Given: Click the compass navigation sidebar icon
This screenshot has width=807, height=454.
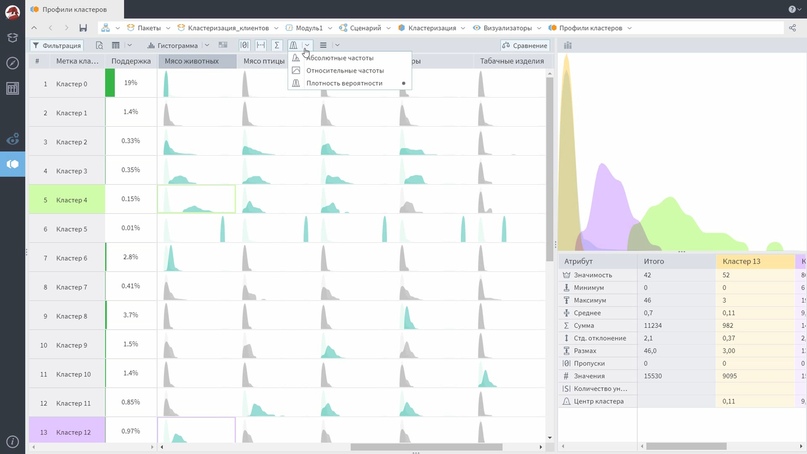Looking at the screenshot, I should click(x=13, y=63).
